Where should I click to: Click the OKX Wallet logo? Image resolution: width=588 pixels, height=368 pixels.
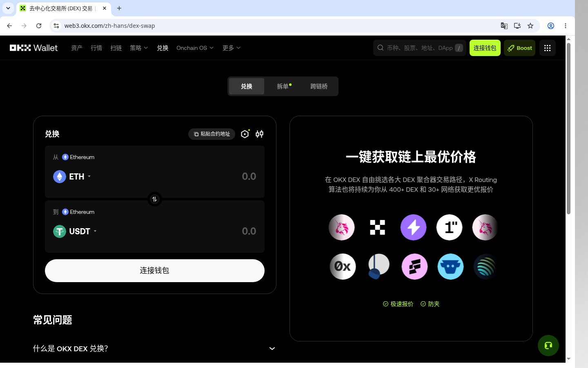(33, 48)
